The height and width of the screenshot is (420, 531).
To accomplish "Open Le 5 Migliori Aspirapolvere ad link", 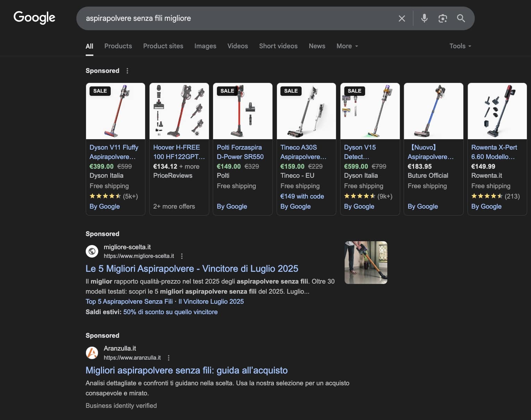I will tap(192, 269).
